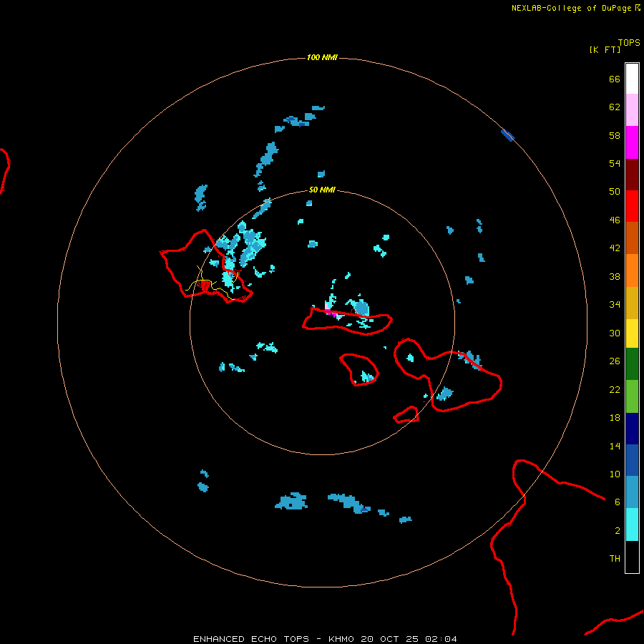This screenshot has width=644, height=644.
Task: Click the '30' legend value label
Action: (x=615, y=333)
